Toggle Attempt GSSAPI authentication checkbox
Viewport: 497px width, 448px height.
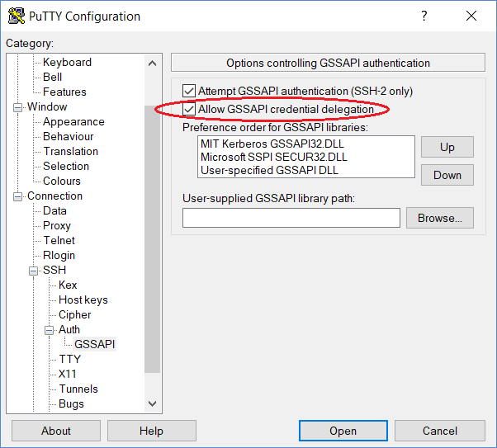tap(189, 91)
